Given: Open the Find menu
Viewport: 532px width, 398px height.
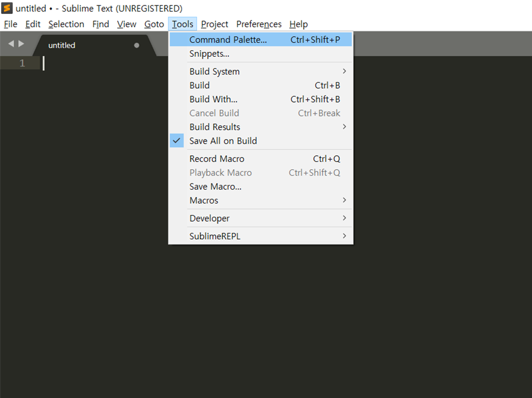Looking at the screenshot, I should coord(101,24).
